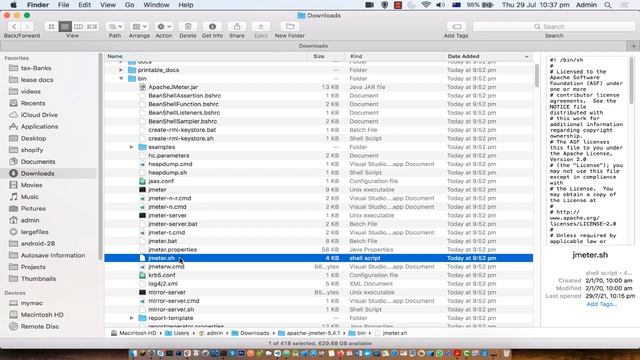The height and width of the screenshot is (360, 640).
Task: Open iCloud Drive in sidebar
Action: click(39, 115)
